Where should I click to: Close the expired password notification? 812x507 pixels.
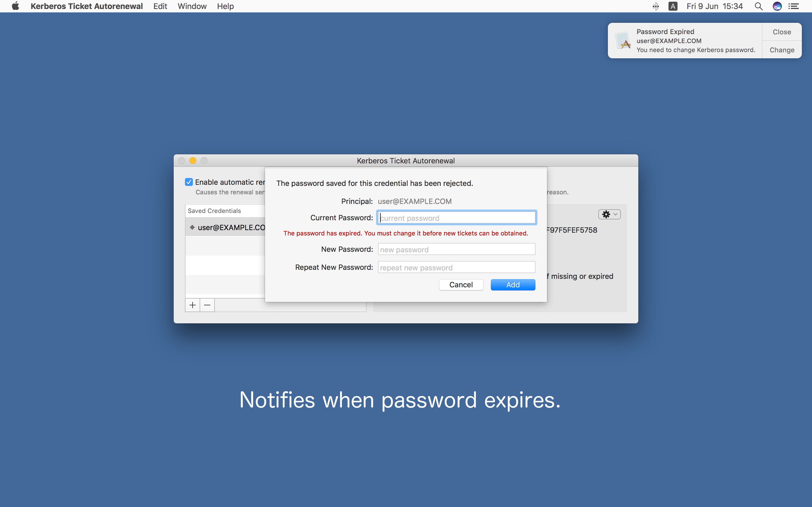[x=782, y=32]
